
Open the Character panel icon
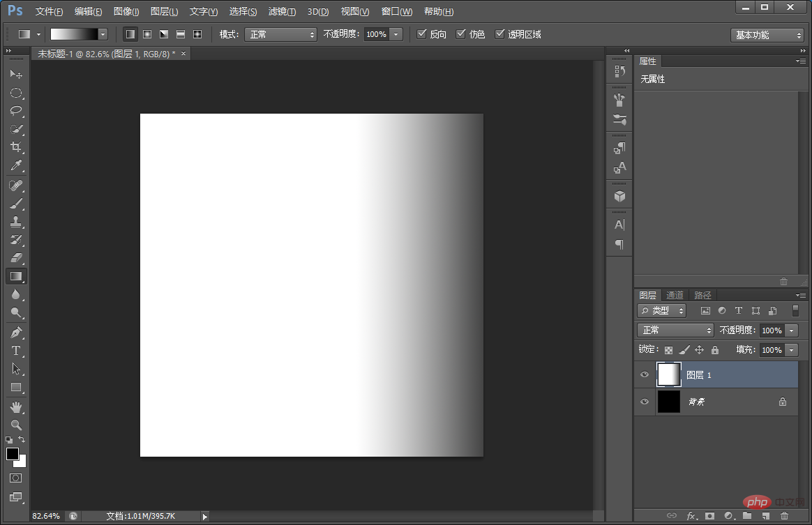point(619,225)
